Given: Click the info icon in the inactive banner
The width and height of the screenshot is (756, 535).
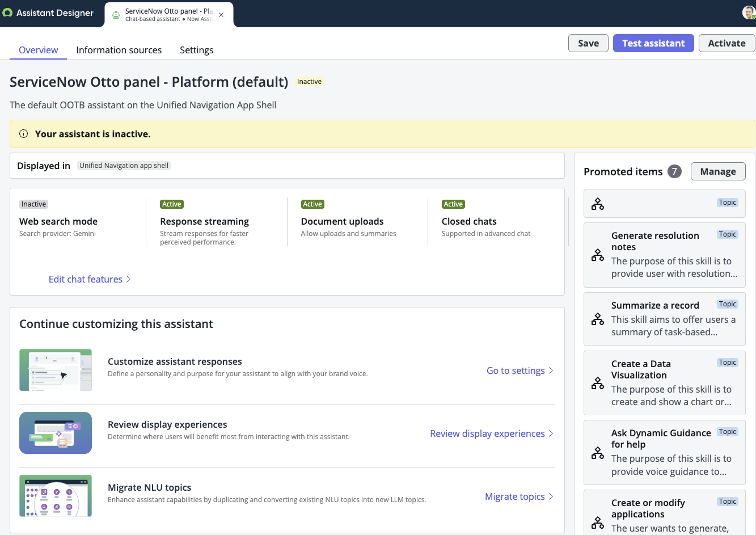Looking at the screenshot, I should [24, 134].
